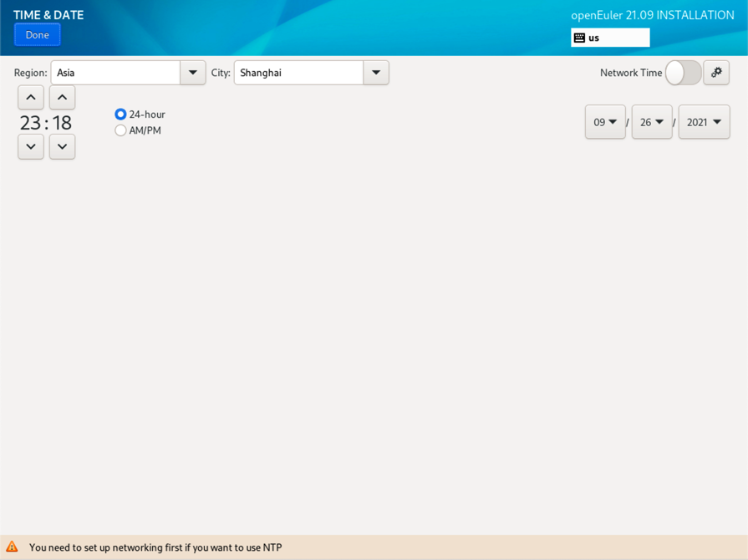748x560 pixels.
Task: Click the Done button
Action: coord(38,35)
